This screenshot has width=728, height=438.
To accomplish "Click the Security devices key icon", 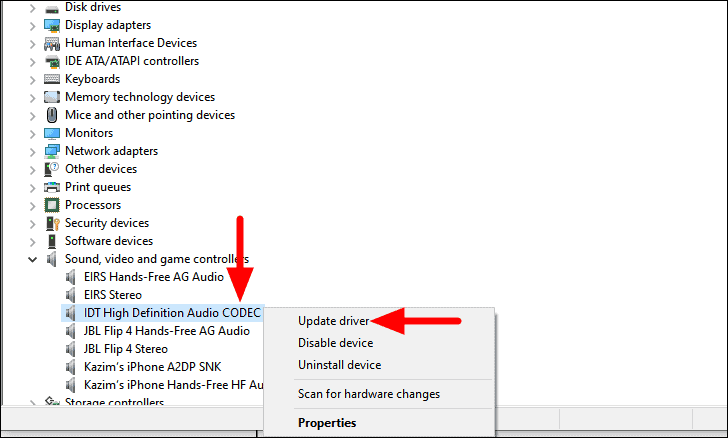I will tap(52, 223).
